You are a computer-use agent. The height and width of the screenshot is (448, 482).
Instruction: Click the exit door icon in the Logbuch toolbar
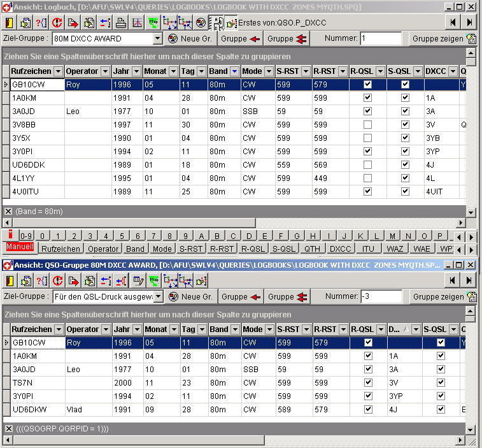[x=10, y=23]
